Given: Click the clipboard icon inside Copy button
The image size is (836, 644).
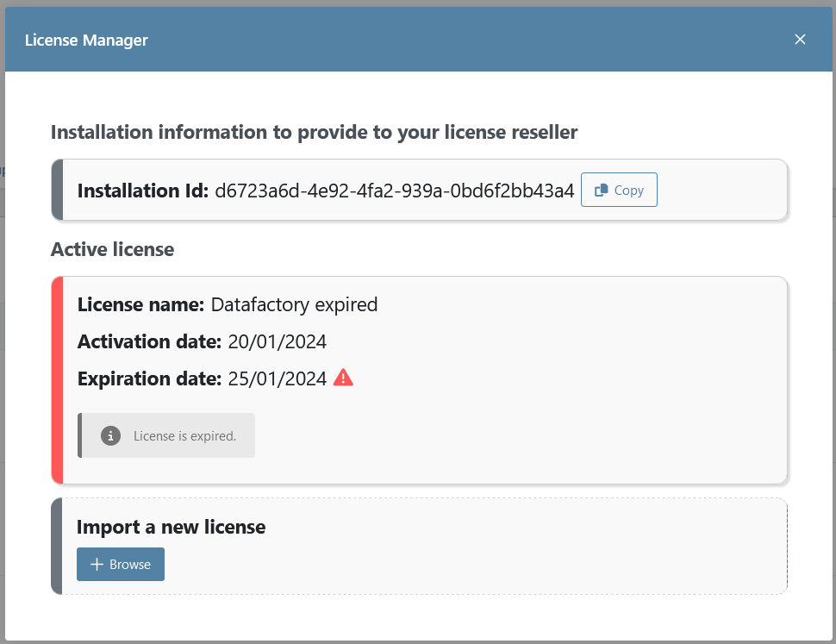Looking at the screenshot, I should tap(602, 191).
